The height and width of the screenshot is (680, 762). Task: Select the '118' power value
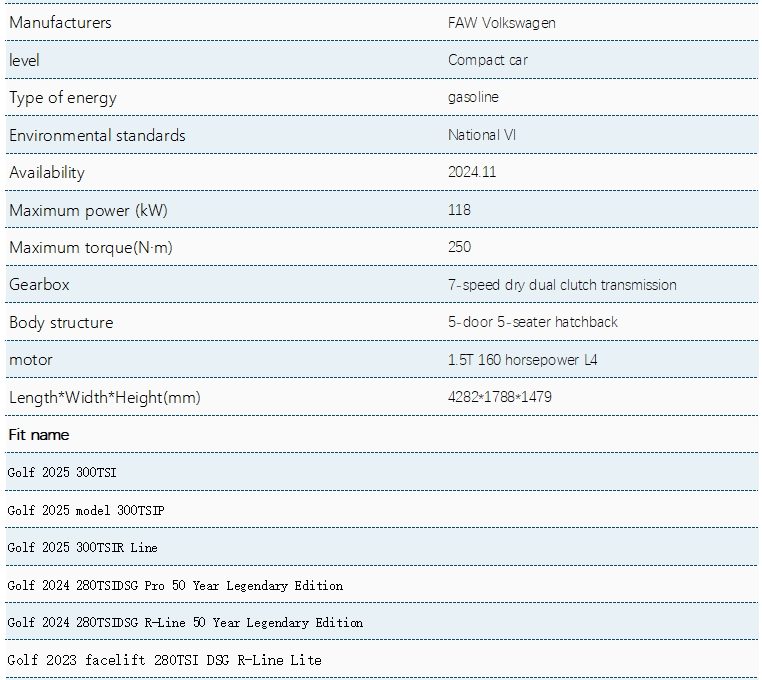pos(459,209)
